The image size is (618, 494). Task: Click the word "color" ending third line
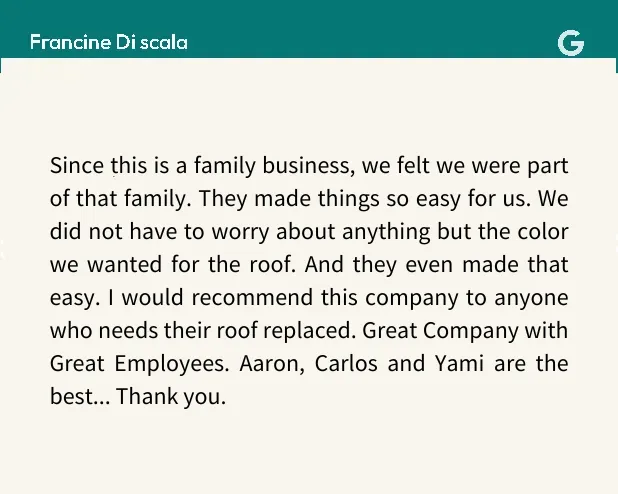pyautogui.click(x=543, y=232)
